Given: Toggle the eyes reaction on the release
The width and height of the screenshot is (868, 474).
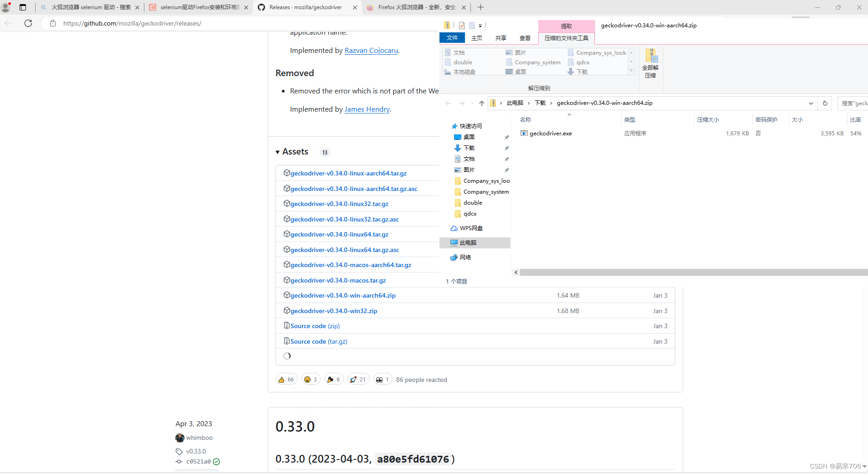Looking at the screenshot, I should coord(383,379).
